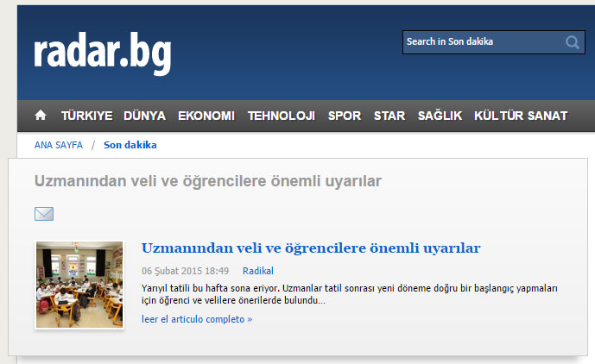Open the KÜLTÜR SANAT menu section
The width and height of the screenshot is (595, 364).
tap(521, 116)
